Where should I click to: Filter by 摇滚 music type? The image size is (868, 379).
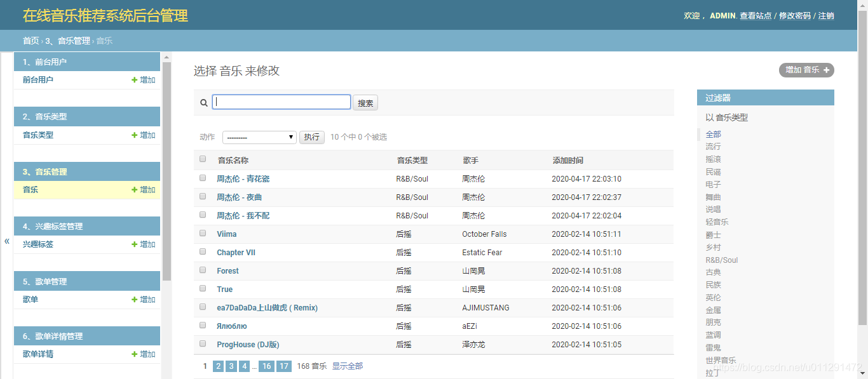(714, 159)
